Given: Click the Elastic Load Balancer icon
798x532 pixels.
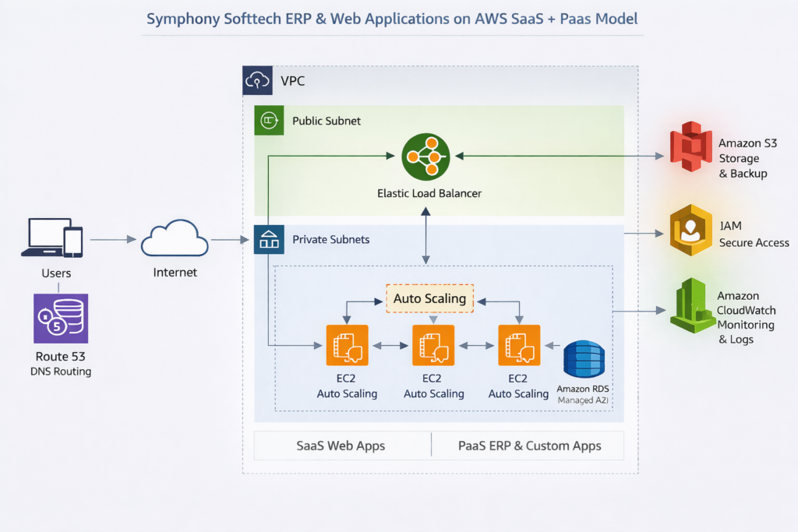Looking at the screenshot, I should [425, 157].
